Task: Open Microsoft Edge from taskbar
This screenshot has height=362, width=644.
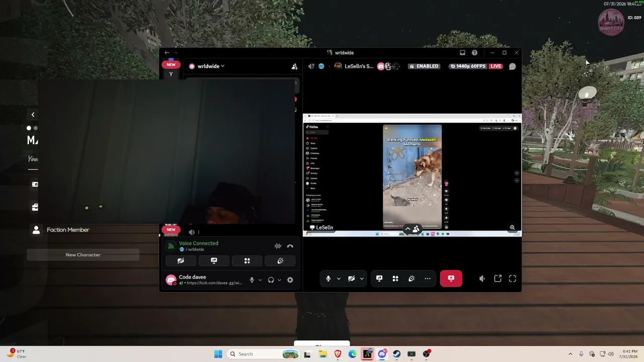Action: click(352, 354)
